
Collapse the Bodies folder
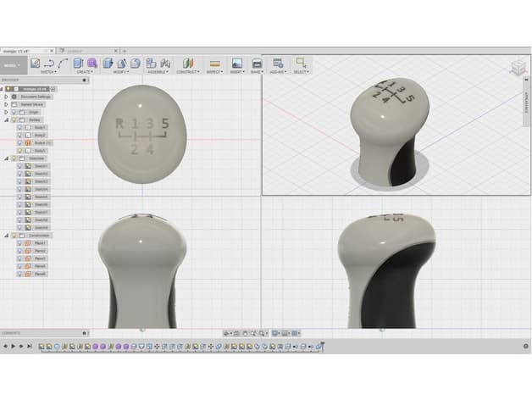[x=6, y=119]
